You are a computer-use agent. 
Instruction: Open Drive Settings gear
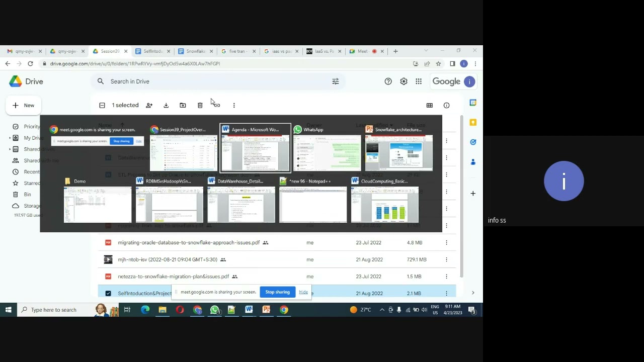(404, 81)
